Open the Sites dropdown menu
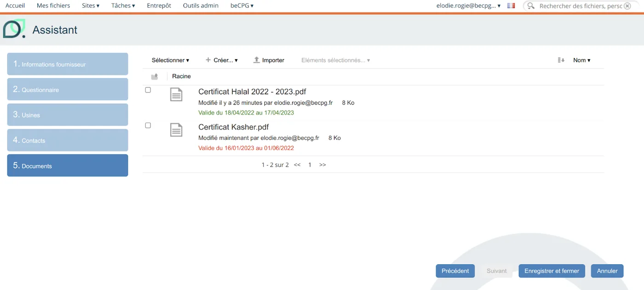The image size is (644, 290). (x=91, y=6)
